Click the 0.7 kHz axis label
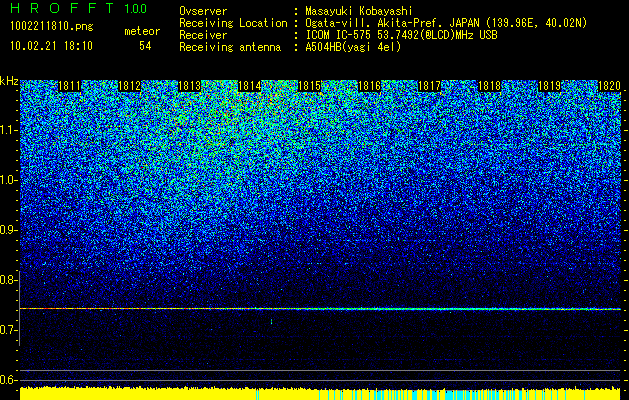 pos(8,330)
